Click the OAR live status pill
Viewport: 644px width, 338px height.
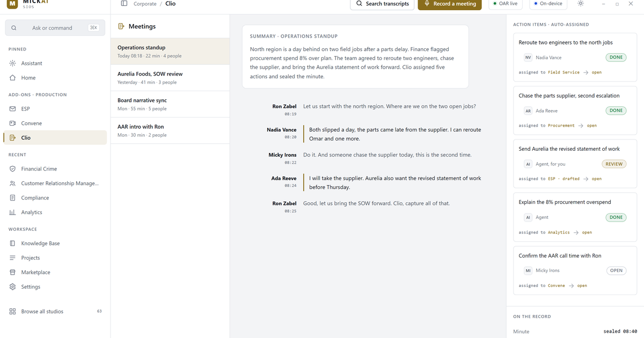[506, 4]
